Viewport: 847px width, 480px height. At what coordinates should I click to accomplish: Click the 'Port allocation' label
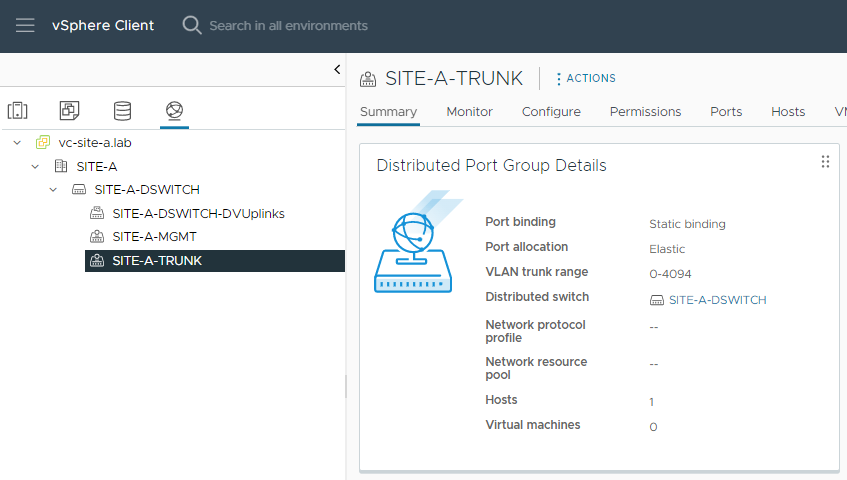(527, 247)
